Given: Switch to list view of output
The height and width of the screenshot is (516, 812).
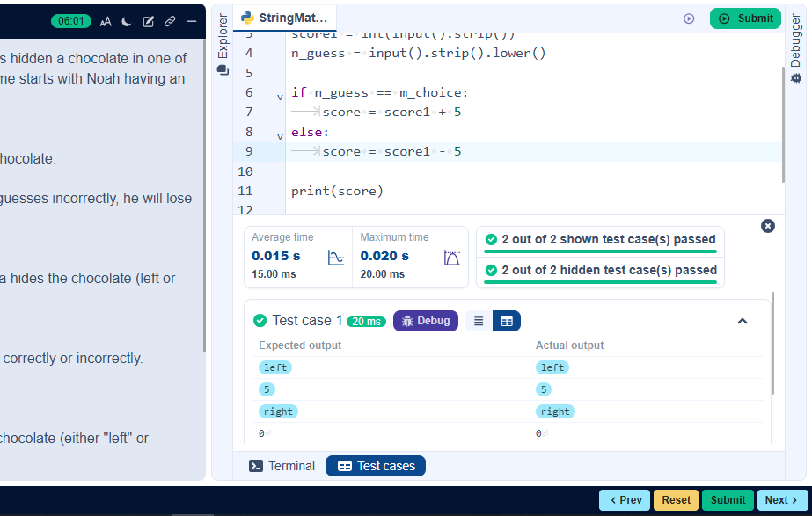Looking at the screenshot, I should coord(479,321).
